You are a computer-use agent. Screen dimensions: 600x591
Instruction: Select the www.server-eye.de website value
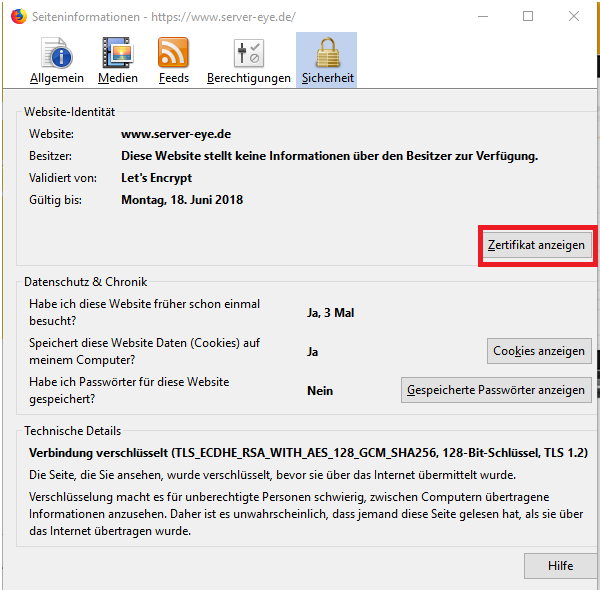[x=176, y=134]
